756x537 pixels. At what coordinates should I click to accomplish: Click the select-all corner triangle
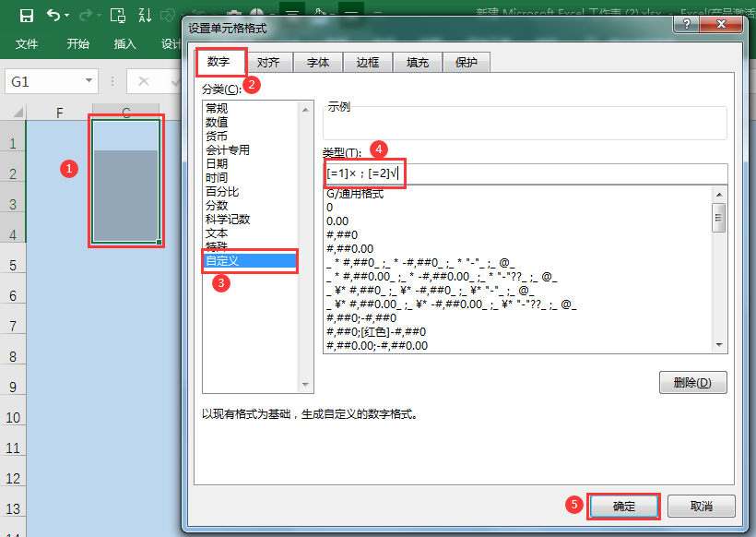pos(18,113)
